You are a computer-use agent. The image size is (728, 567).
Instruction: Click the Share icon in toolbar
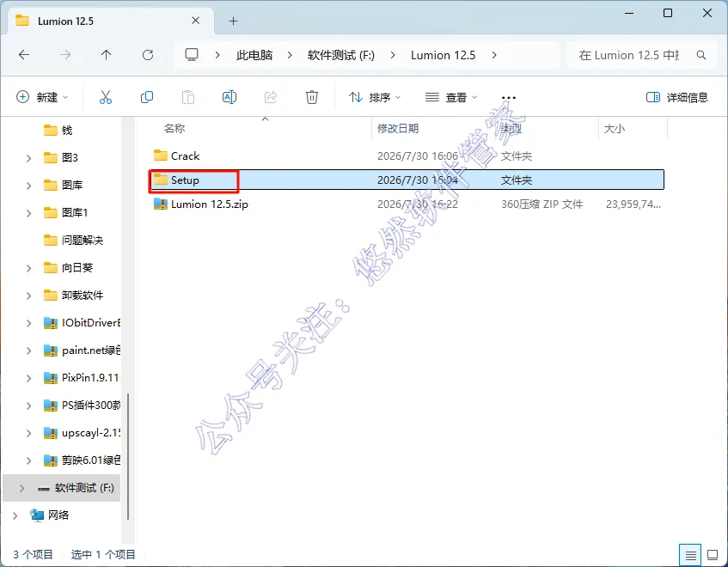(271, 97)
